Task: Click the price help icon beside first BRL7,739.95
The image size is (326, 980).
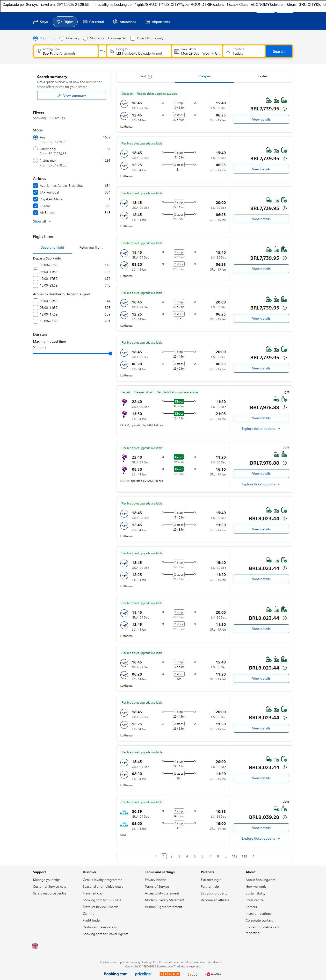Action: click(284, 109)
